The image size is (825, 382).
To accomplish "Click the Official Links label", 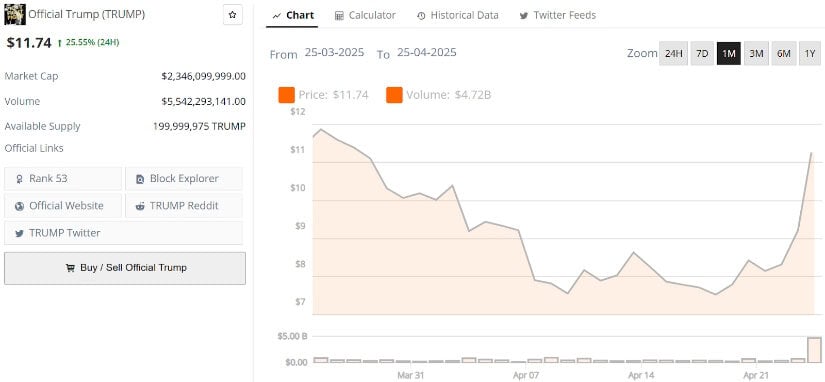I will pyautogui.click(x=34, y=148).
